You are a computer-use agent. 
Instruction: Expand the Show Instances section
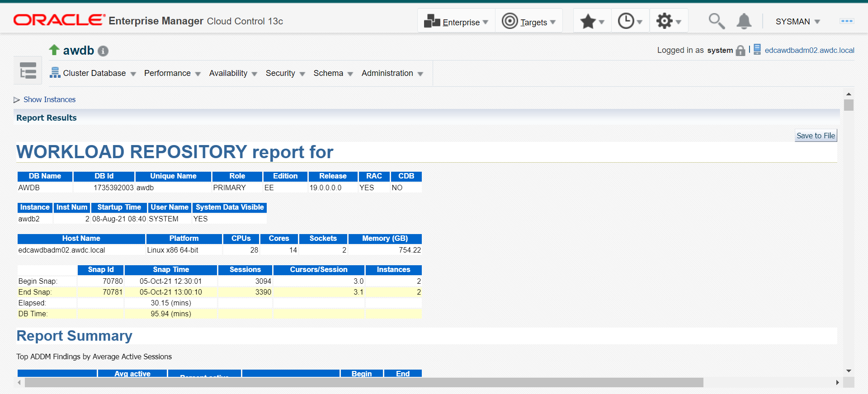click(17, 99)
